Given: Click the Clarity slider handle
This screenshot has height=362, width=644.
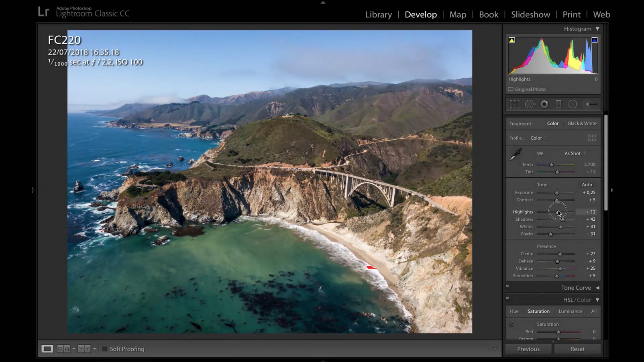Looking at the screenshot, I should click(x=560, y=254).
